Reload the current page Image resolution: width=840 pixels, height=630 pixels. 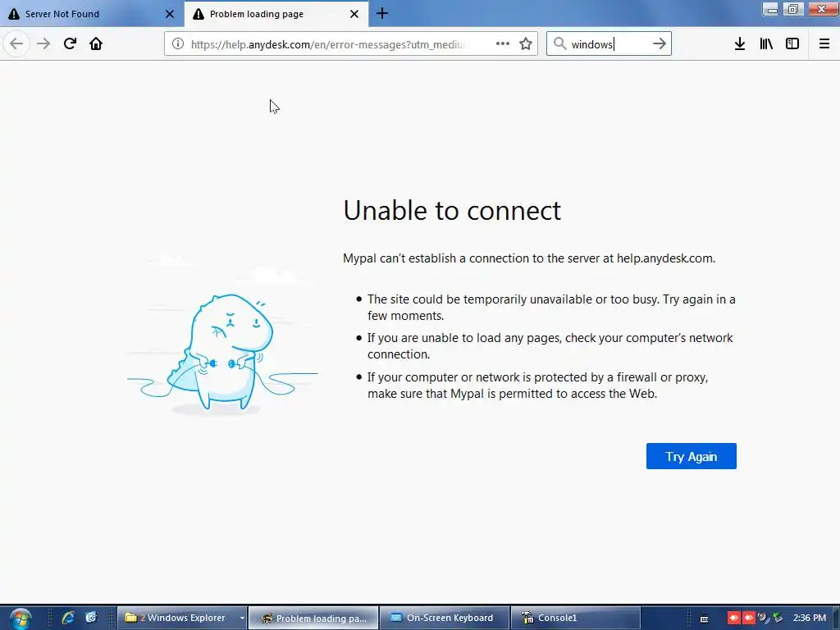pyautogui.click(x=70, y=44)
